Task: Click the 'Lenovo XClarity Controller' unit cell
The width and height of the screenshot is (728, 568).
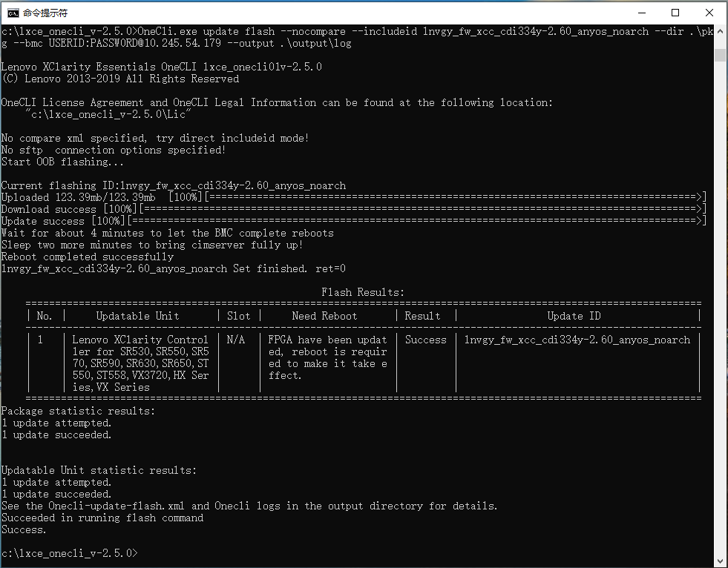Action: (x=141, y=363)
